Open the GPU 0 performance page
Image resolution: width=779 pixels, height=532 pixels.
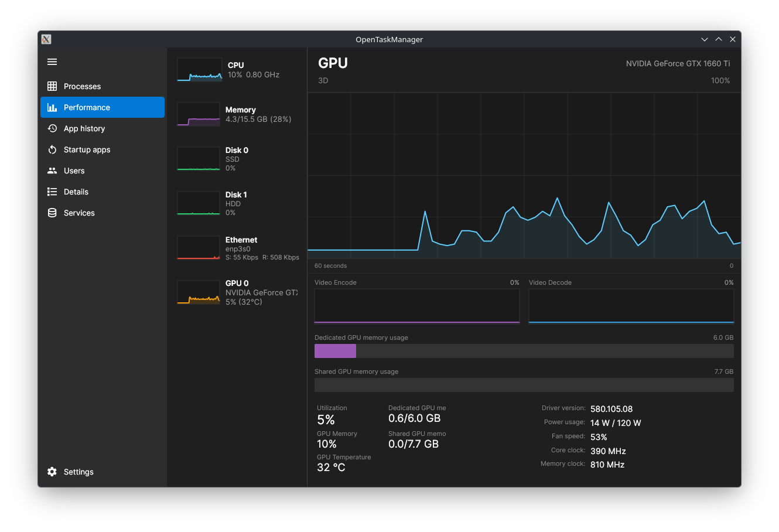coord(199,292)
